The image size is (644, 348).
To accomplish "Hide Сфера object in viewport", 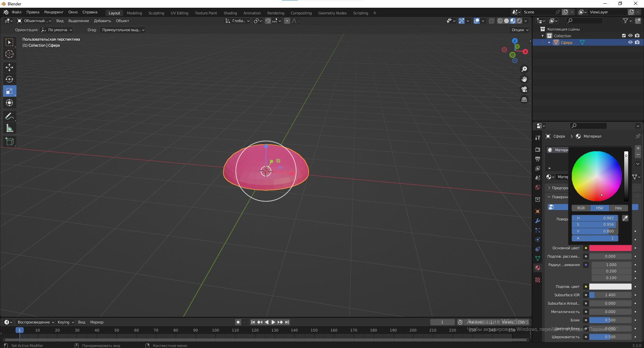I will 630,42.
